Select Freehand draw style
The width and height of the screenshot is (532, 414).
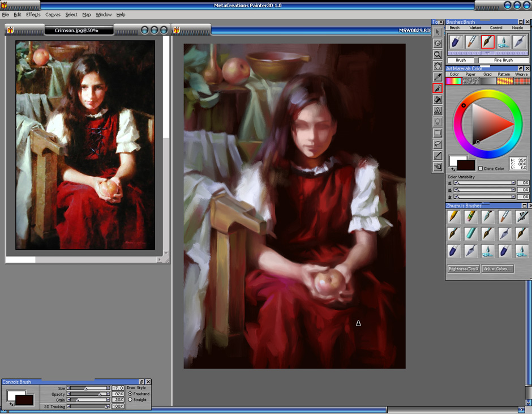coord(130,394)
